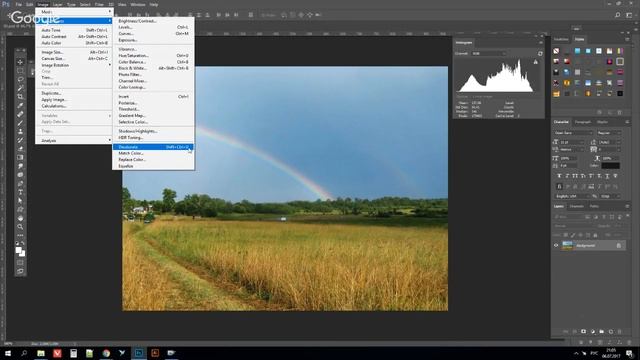
Task: Toggle Background layer visibility eye
Action: click(x=556, y=245)
